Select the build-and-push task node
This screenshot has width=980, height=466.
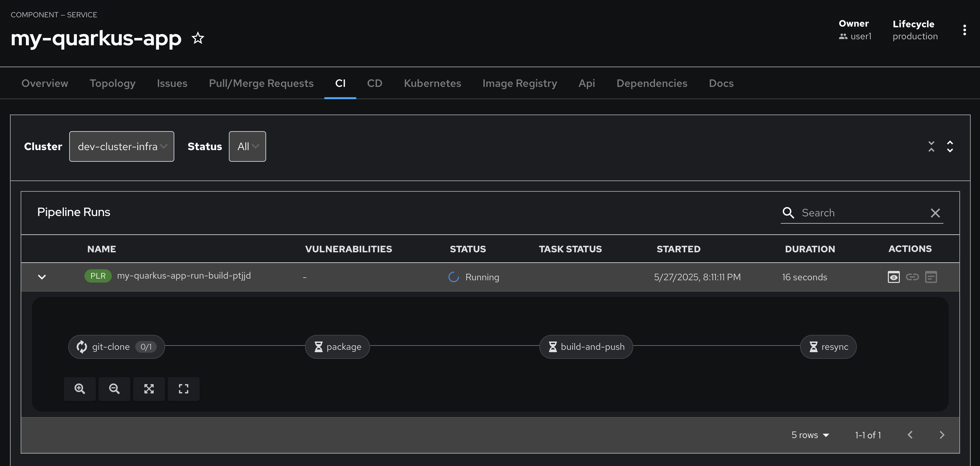click(586, 347)
